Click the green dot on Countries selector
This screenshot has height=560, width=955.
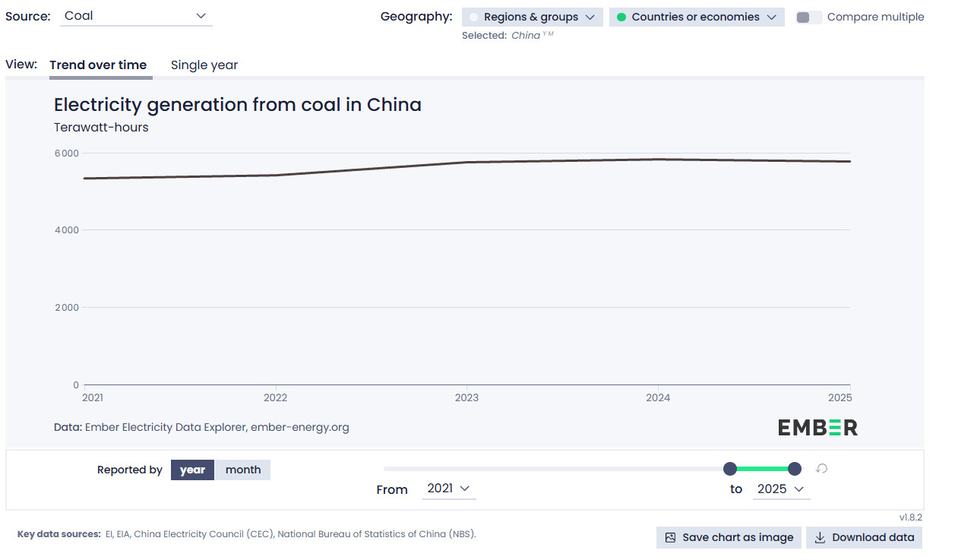point(621,17)
